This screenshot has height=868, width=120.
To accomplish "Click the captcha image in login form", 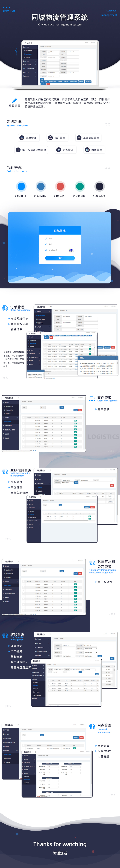I will [71, 250].
